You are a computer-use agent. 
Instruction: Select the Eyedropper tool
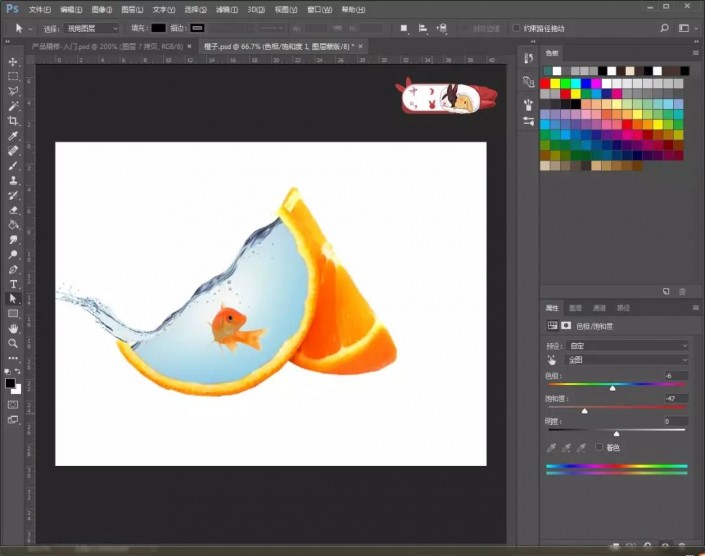(x=13, y=136)
